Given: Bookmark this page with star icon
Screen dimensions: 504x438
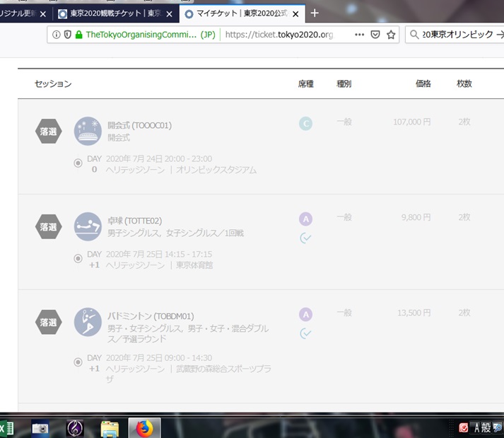Looking at the screenshot, I should [x=391, y=35].
